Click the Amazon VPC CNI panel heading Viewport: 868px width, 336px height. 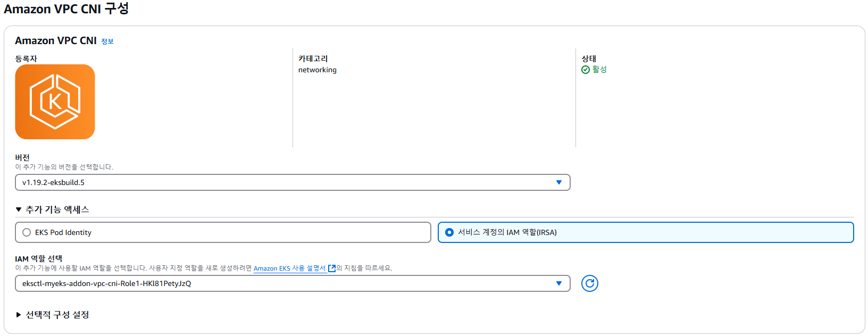56,40
